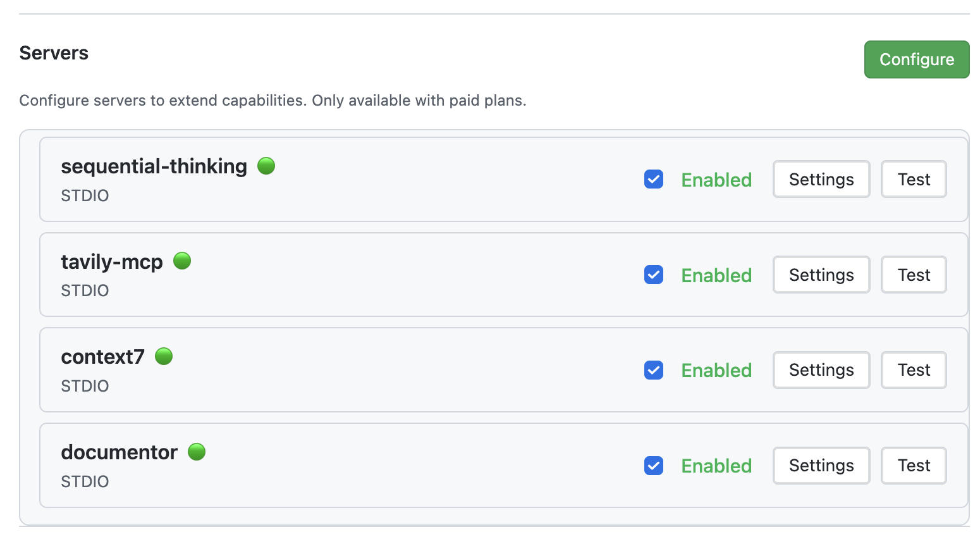980x539 pixels.
Task: Toggle the context7 Enabled checkbox off
Action: coord(653,370)
